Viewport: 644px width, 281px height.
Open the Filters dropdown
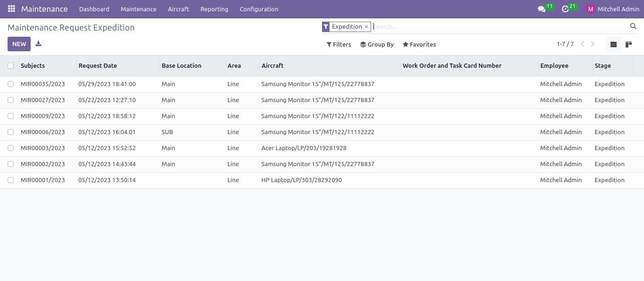339,44
